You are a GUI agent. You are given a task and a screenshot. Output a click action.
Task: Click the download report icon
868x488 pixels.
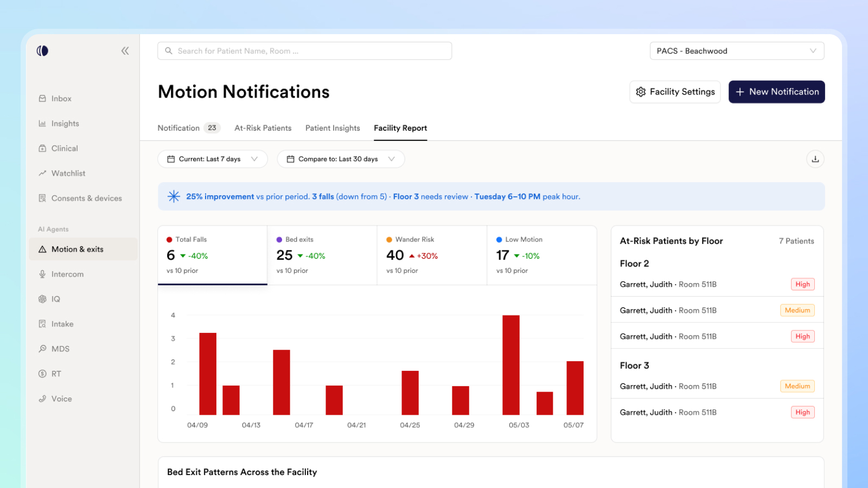tap(815, 159)
